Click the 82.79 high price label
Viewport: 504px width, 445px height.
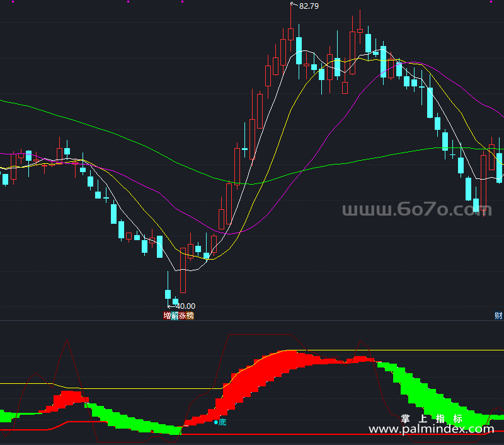(309, 6)
